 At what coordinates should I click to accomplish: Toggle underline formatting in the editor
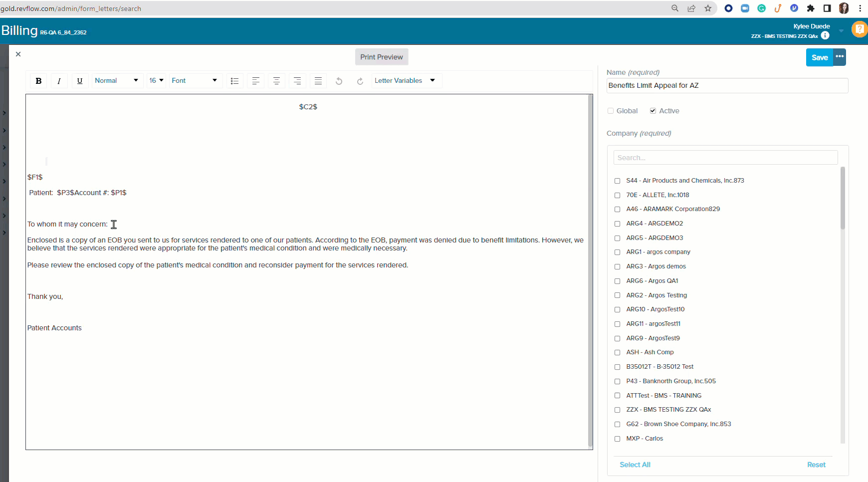click(80, 81)
